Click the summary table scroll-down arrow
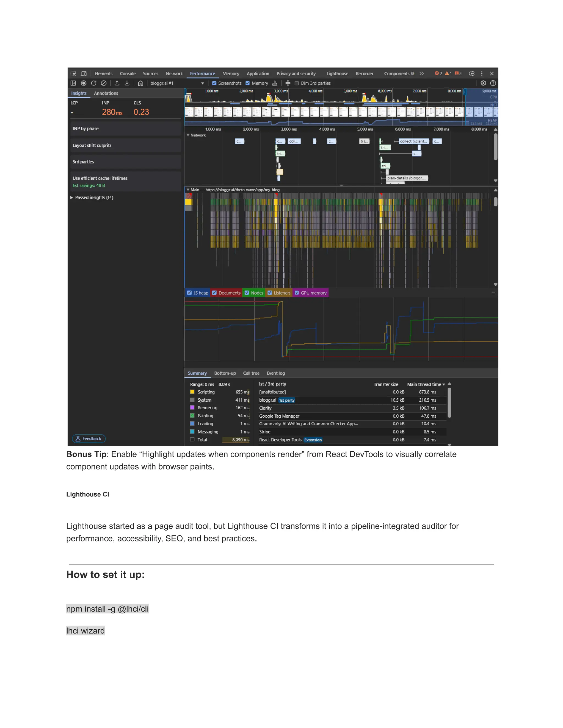The image size is (563, 728). (x=449, y=445)
